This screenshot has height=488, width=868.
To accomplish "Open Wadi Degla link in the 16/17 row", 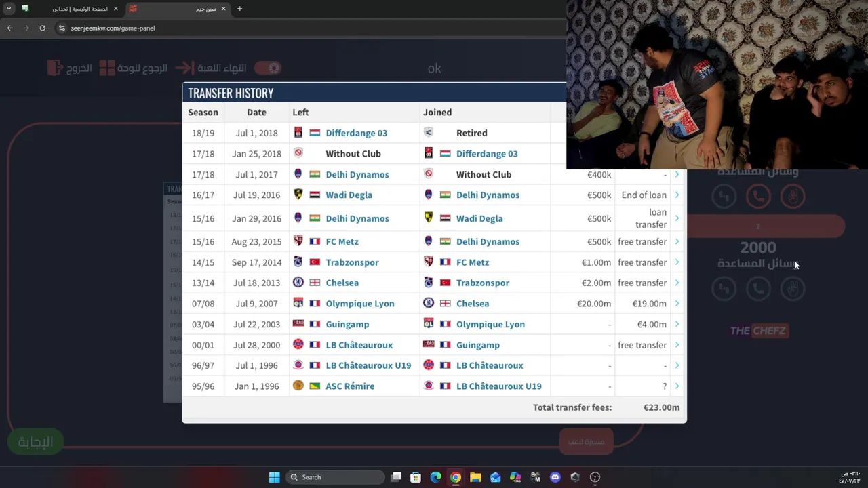I will [x=349, y=195].
